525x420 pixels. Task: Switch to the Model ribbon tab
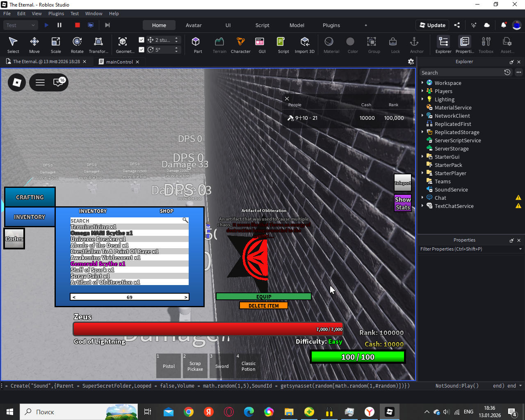297,25
